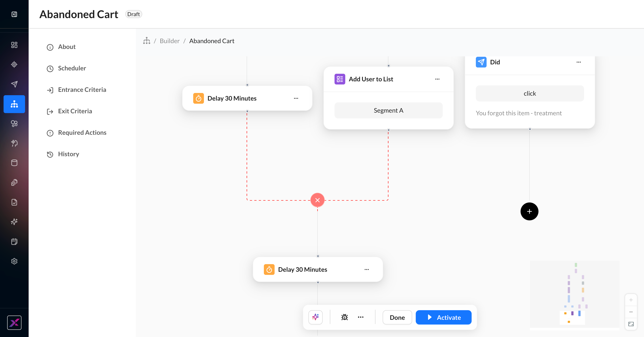Screen dimensions: 644x337
Task: Click the orange timer icon on the lower Delay node
Action: point(269,270)
